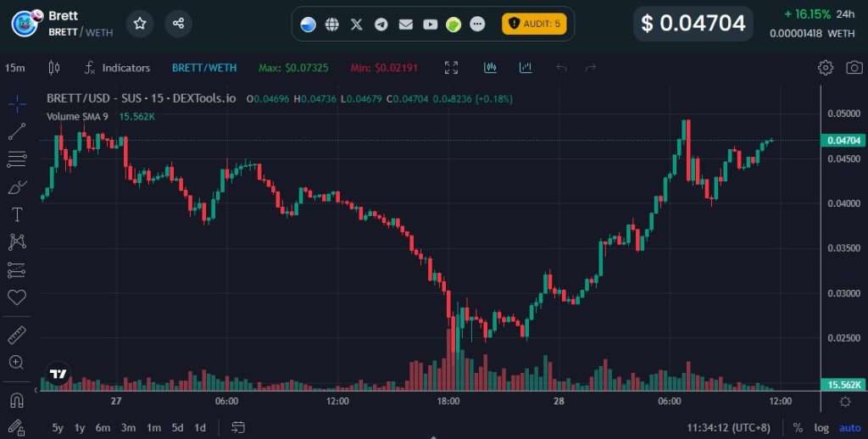
Task: Enable magnet mode for drawings
Action: [17, 399]
